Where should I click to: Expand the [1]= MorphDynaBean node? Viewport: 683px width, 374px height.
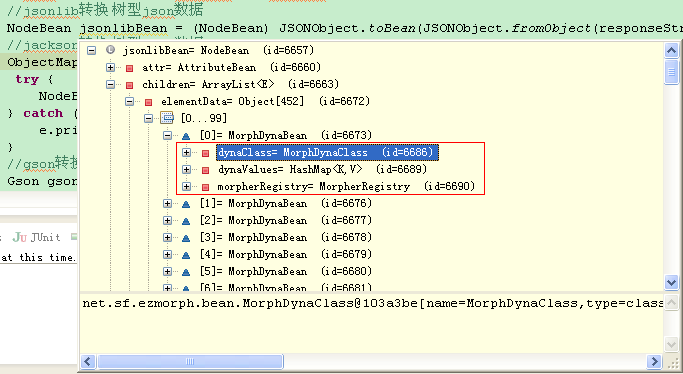coord(167,203)
